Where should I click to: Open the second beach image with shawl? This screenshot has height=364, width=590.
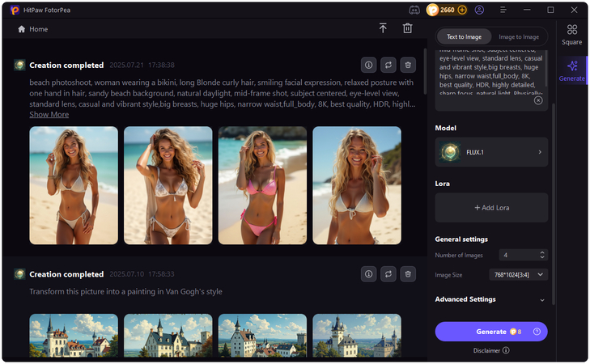[168, 185]
